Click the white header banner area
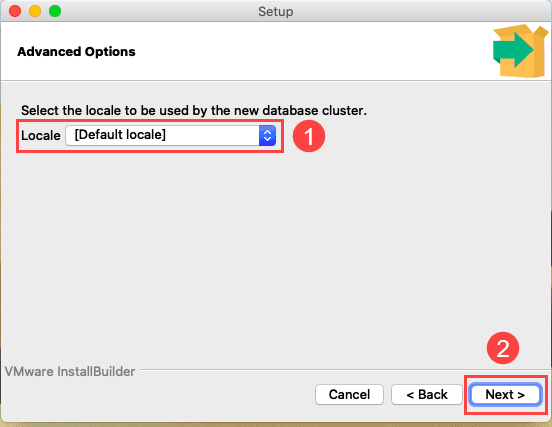Image resolution: width=552 pixels, height=427 pixels. point(276,51)
